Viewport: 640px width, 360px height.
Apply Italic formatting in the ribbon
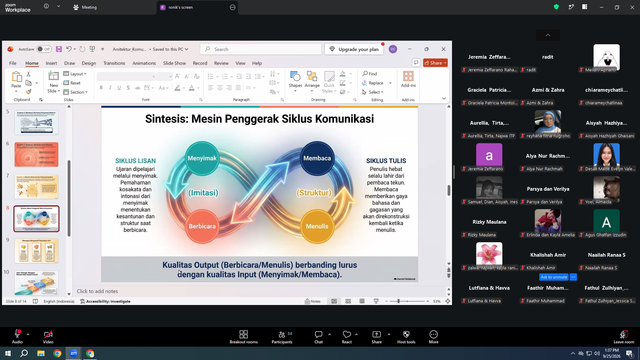(x=110, y=88)
